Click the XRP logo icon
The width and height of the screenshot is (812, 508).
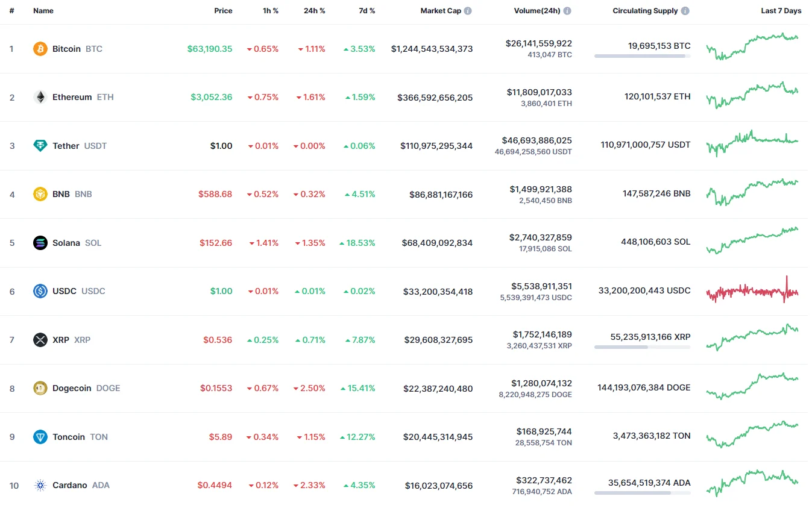pos(40,340)
